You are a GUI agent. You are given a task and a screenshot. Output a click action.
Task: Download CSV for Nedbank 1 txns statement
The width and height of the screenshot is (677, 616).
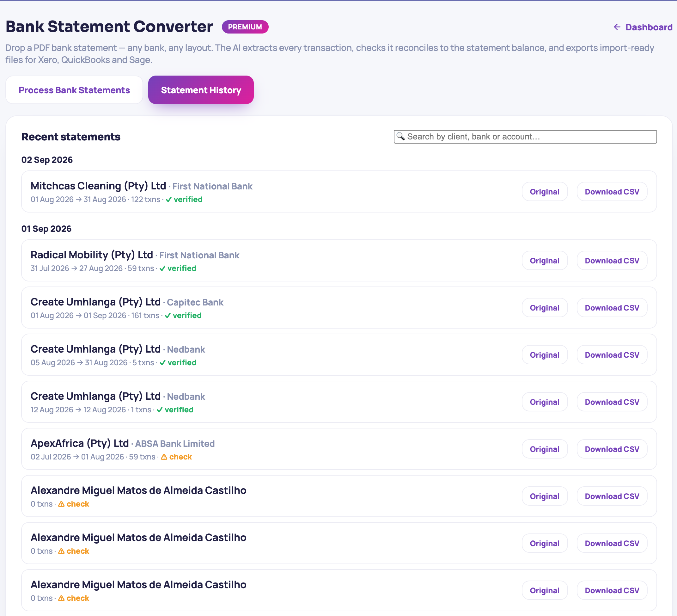612,402
